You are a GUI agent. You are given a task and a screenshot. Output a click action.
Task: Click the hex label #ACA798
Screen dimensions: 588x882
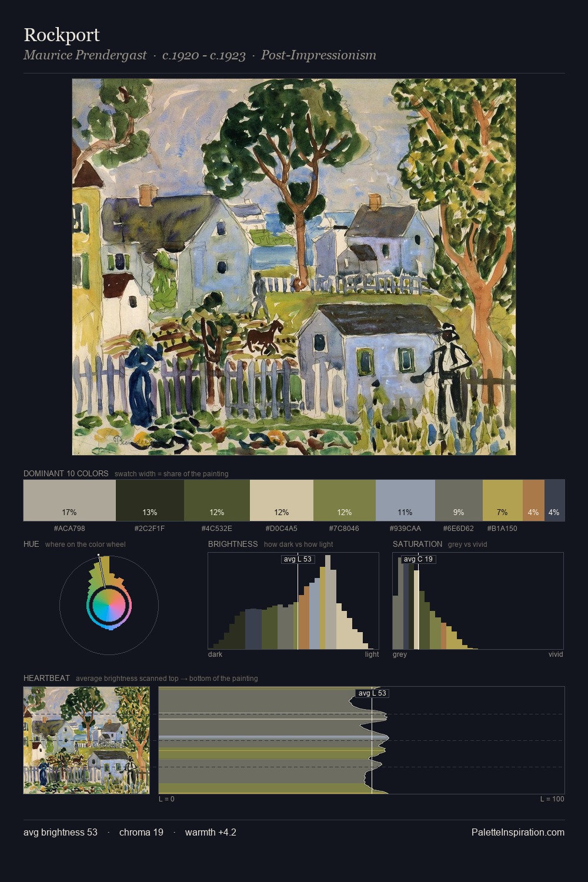(69, 529)
